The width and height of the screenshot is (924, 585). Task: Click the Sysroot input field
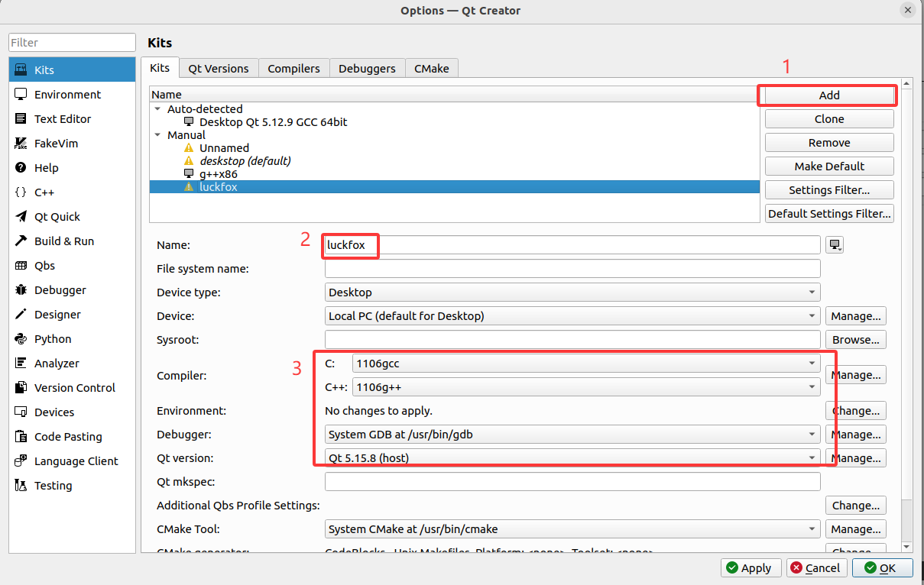[x=572, y=340]
